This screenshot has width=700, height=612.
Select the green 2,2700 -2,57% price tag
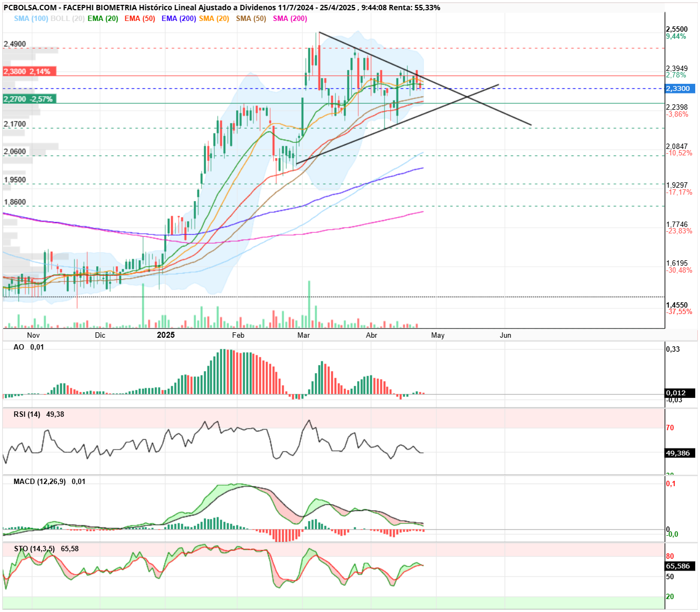click(x=30, y=99)
